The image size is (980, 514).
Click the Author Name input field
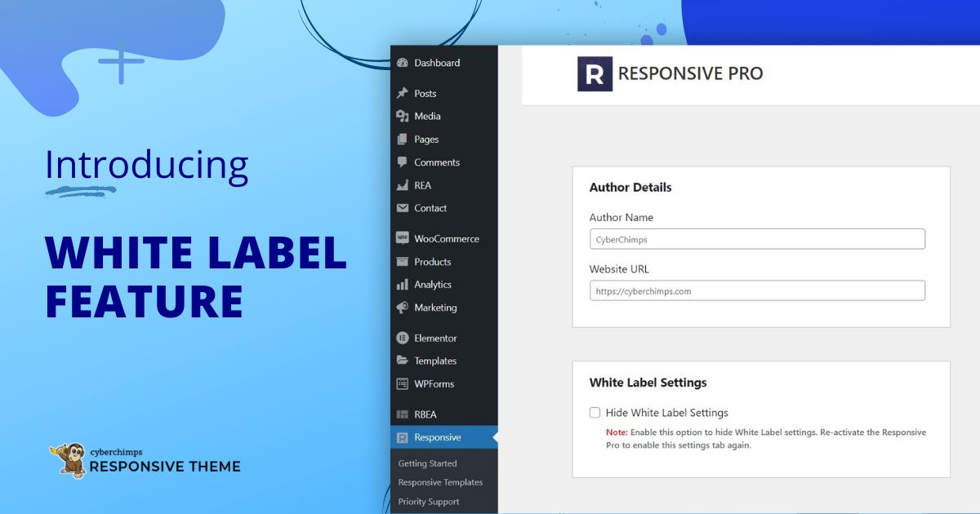(757, 239)
